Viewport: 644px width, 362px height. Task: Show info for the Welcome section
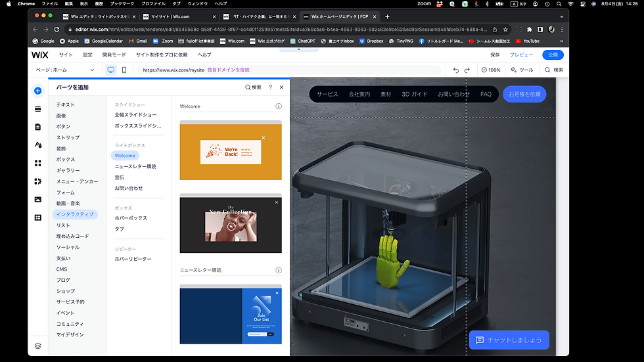pos(279,106)
